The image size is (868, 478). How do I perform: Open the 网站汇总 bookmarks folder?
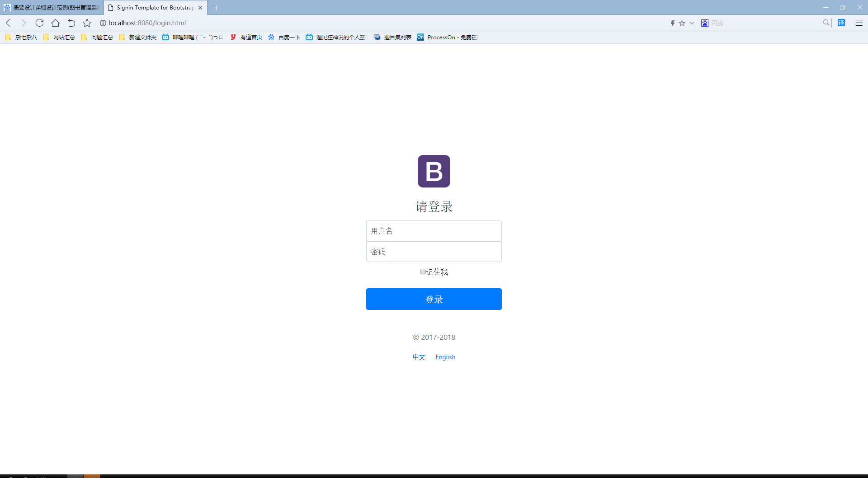(x=59, y=37)
